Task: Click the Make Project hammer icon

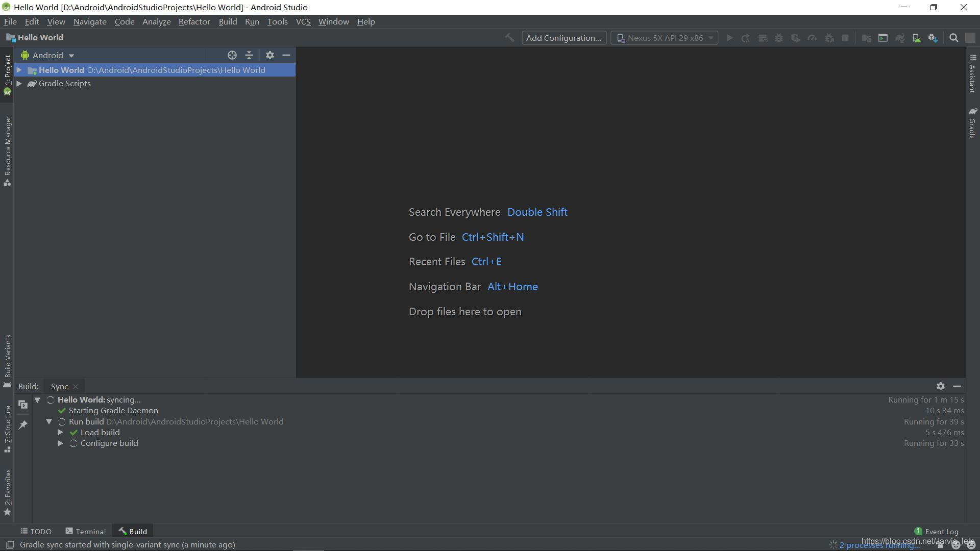Action: [509, 38]
